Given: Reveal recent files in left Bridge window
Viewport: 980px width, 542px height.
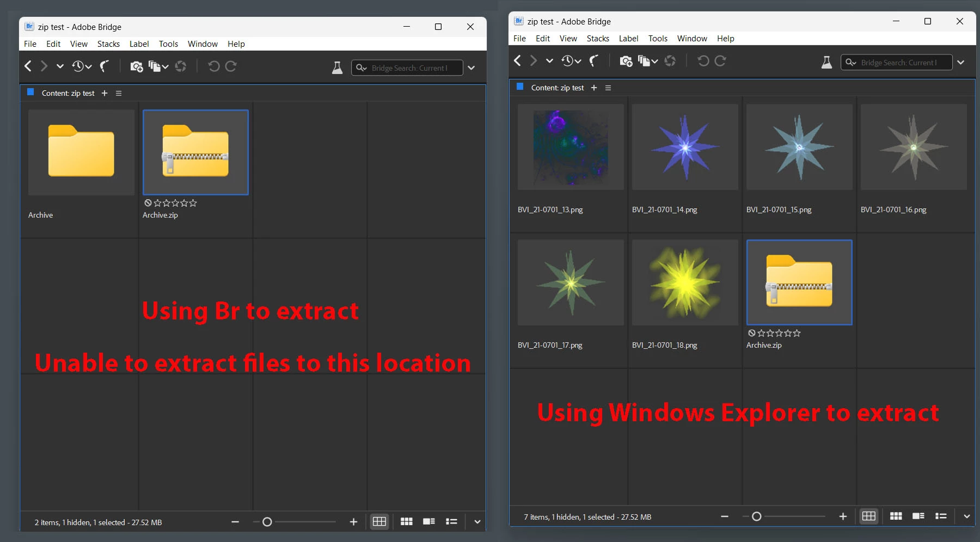Looking at the screenshot, I should pyautogui.click(x=82, y=66).
